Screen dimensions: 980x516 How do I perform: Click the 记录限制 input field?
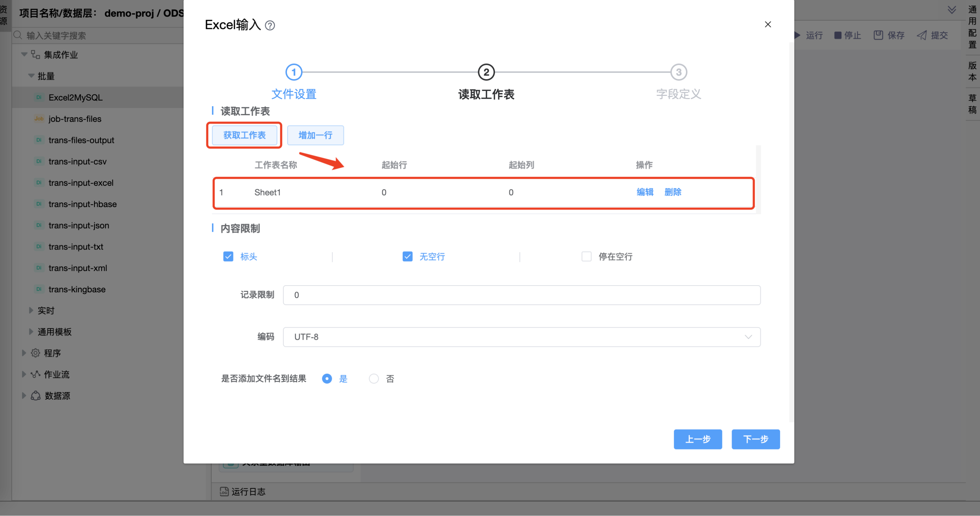pyautogui.click(x=521, y=295)
